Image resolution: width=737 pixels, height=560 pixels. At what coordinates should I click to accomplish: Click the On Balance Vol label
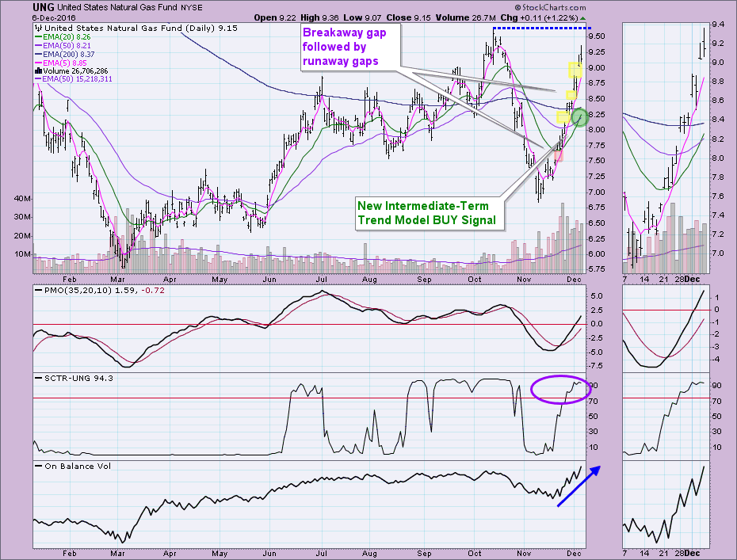coord(74,466)
